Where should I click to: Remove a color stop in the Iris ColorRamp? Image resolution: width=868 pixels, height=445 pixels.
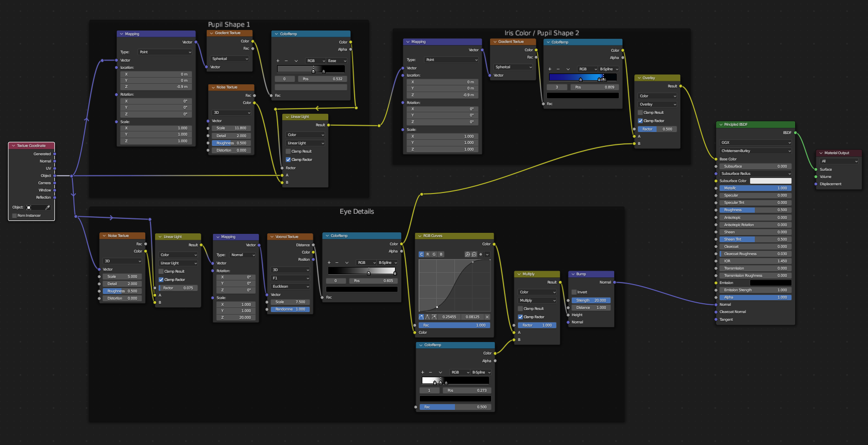(558, 69)
